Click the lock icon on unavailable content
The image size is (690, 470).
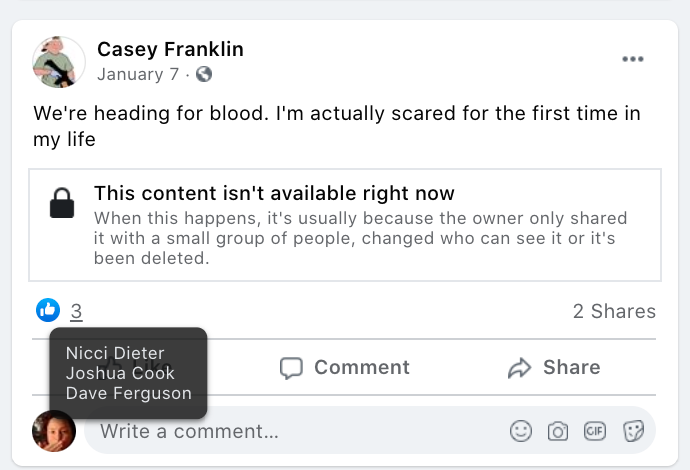[x=62, y=203]
